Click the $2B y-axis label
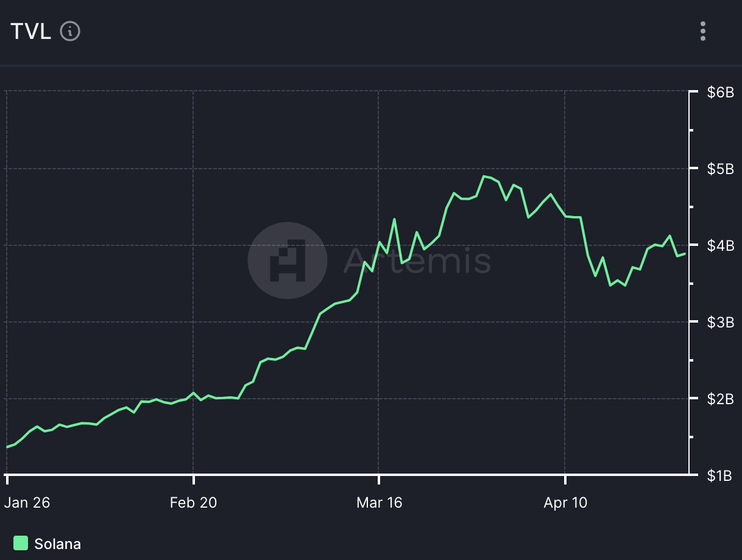 tap(720, 399)
